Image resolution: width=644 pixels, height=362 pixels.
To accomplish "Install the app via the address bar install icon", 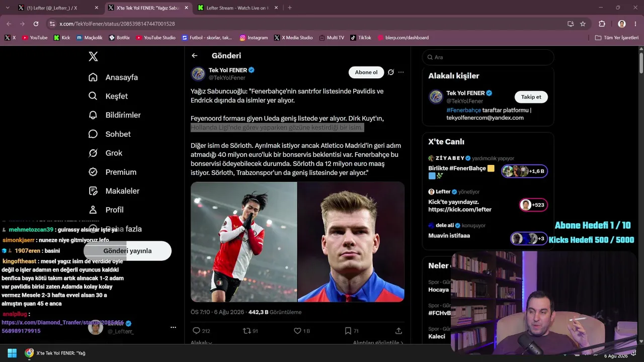I will (571, 24).
